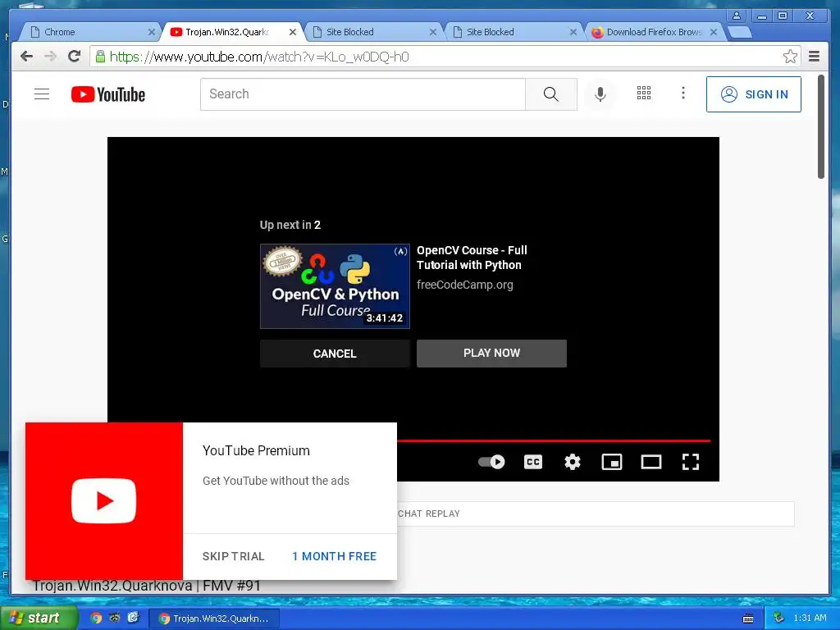
Task: Open the OpenCV & Python course thumbnail
Action: coord(335,286)
